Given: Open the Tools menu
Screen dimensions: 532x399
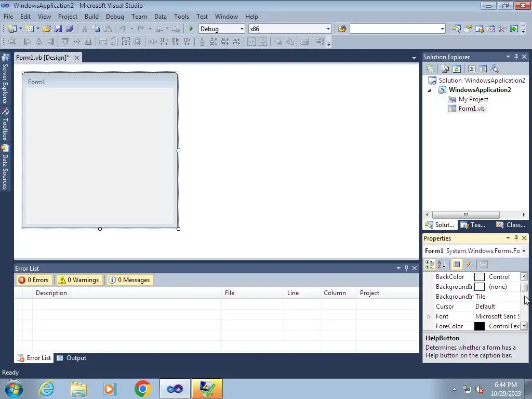Looking at the screenshot, I should [181, 16].
